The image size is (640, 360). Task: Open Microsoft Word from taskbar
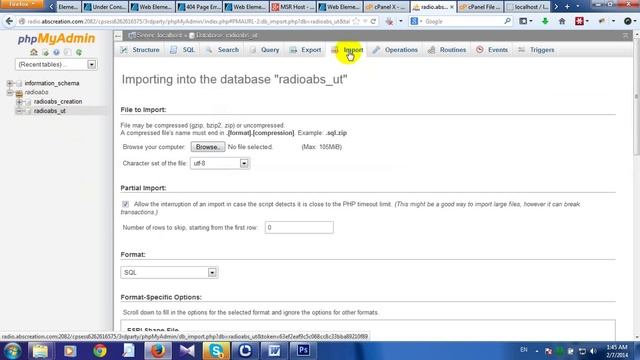(274, 351)
